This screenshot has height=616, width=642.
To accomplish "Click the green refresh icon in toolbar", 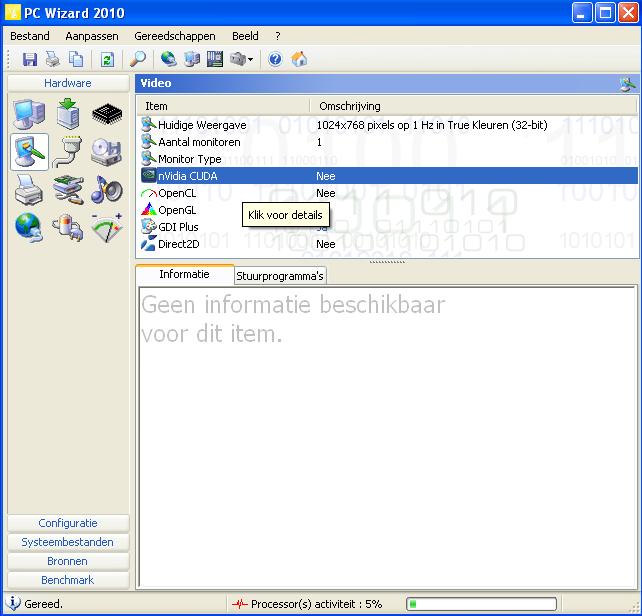I will (x=107, y=60).
